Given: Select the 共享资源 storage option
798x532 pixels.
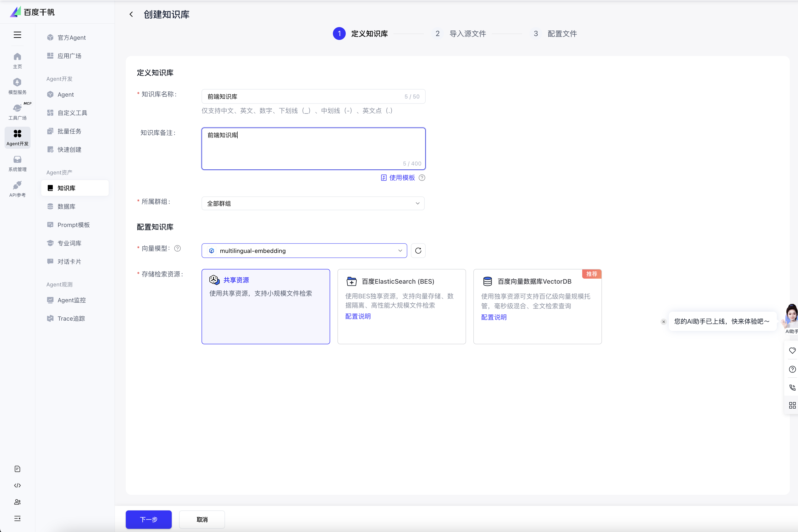Looking at the screenshot, I should click(266, 306).
